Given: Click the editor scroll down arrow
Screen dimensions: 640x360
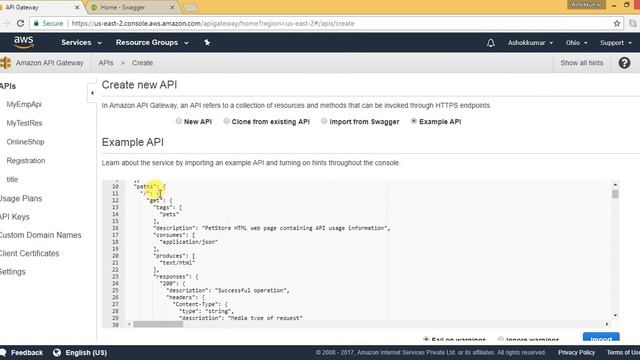Looking at the screenshot, I should click(615, 316).
